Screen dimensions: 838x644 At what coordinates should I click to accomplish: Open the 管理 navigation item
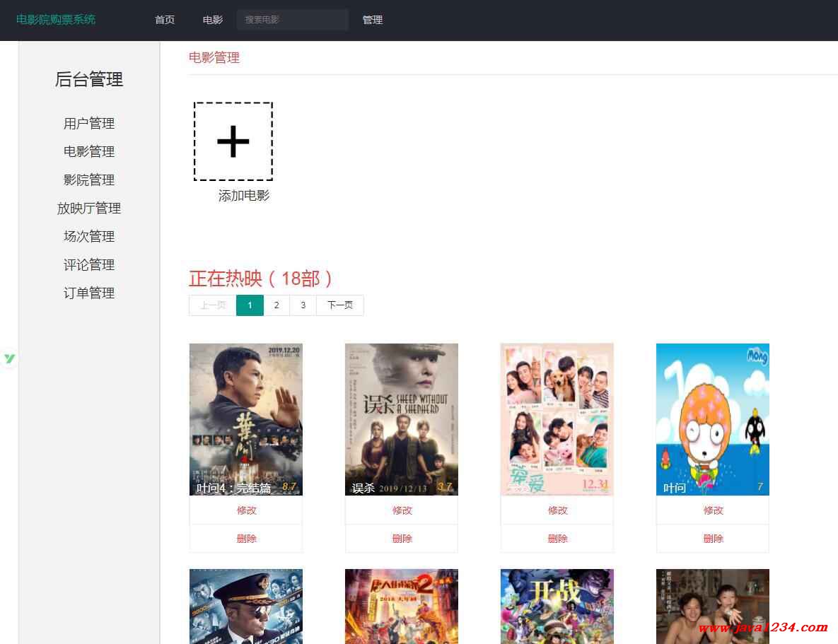[373, 20]
